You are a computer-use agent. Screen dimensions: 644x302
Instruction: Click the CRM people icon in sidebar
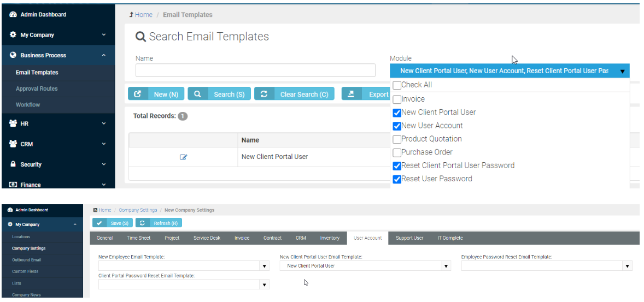(13, 144)
